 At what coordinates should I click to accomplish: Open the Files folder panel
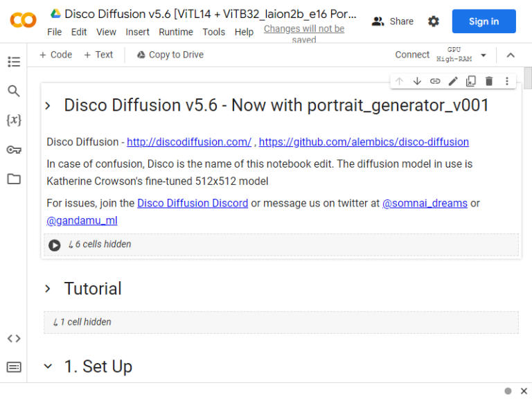pos(14,179)
